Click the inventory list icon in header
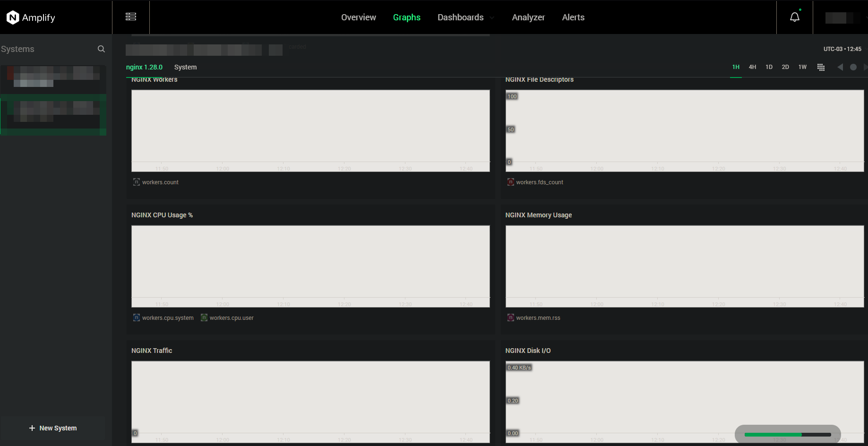 click(x=131, y=17)
